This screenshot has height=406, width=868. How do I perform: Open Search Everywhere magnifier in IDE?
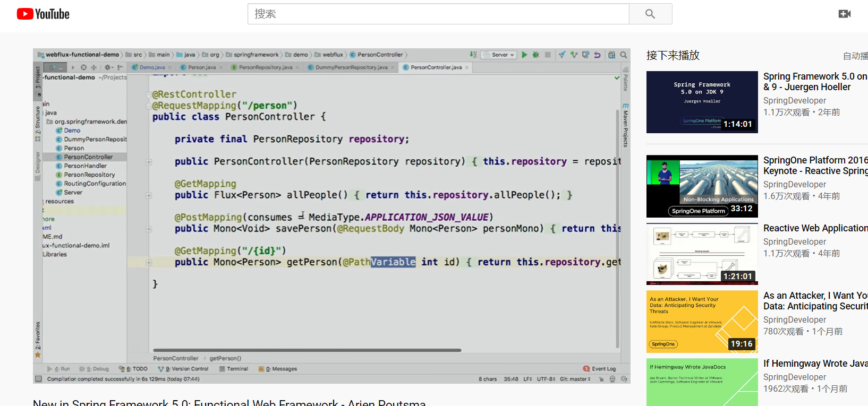point(624,55)
